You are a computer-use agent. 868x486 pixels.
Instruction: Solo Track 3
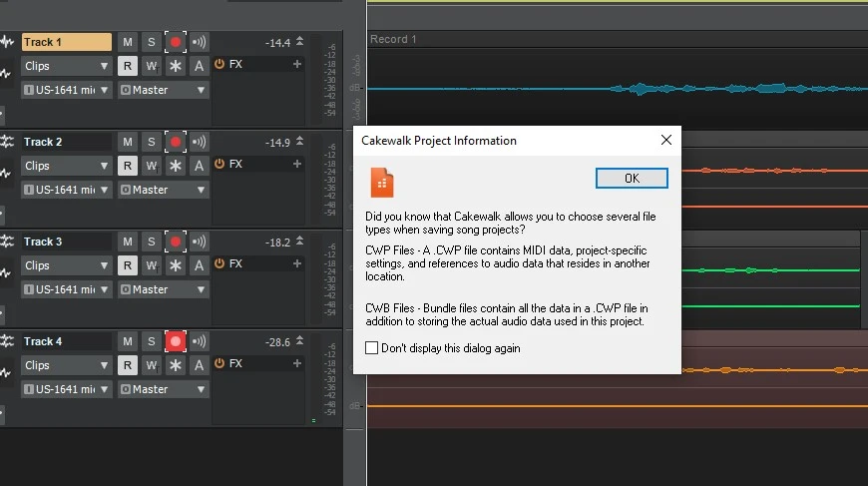pyautogui.click(x=151, y=242)
